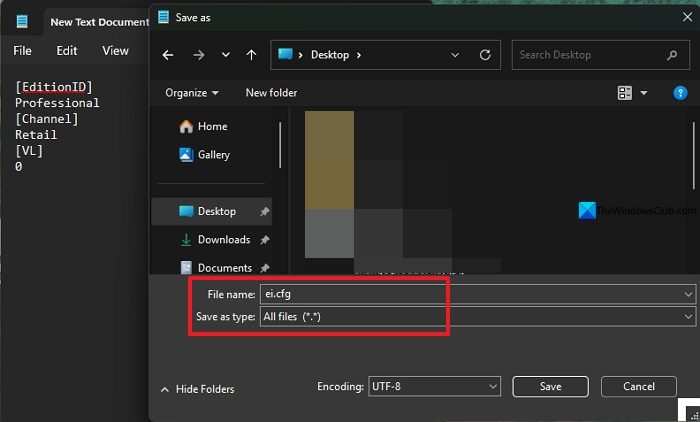Click the navigation pane scrollbar
Image resolution: width=700 pixels, height=422 pixels.
tap(280, 145)
